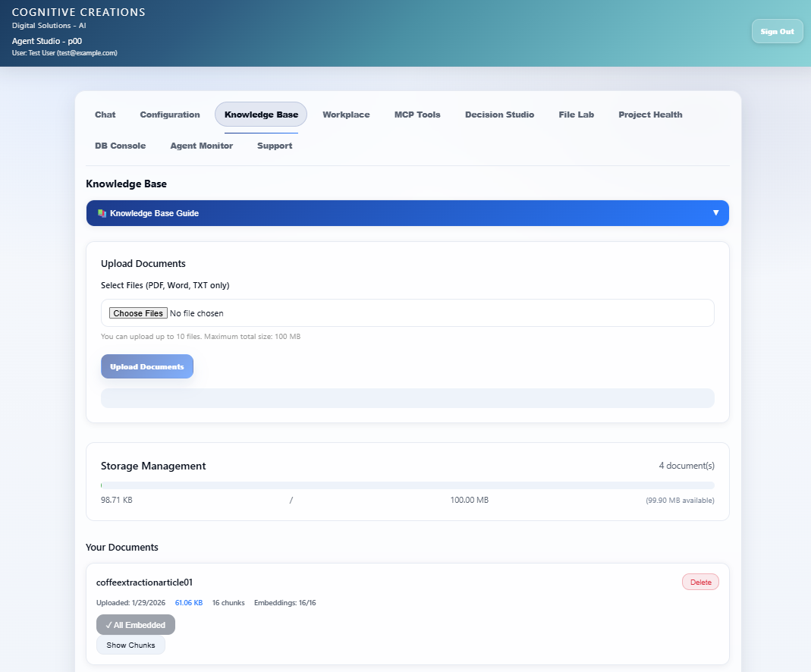Sign out of Agent Studio
The height and width of the screenshot is (672, 811).
[777, 31]
